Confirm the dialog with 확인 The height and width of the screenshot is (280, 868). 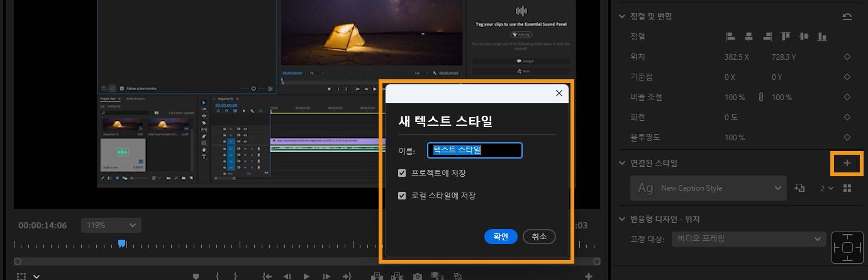point(501,237)
